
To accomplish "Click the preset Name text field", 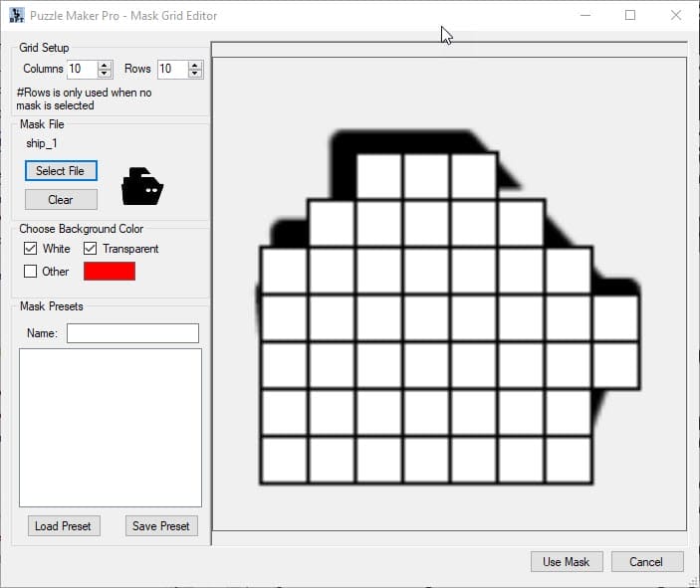I will [132, 333].
